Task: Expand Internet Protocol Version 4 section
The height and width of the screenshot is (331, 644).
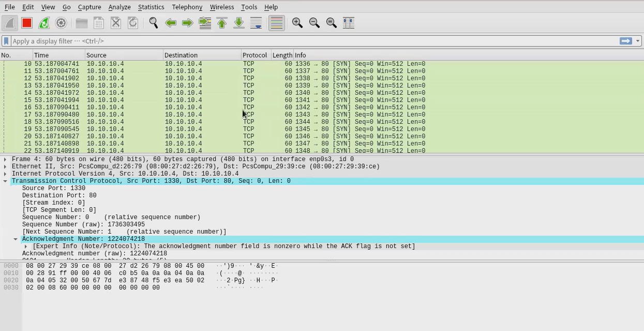Action: [5, 174]
